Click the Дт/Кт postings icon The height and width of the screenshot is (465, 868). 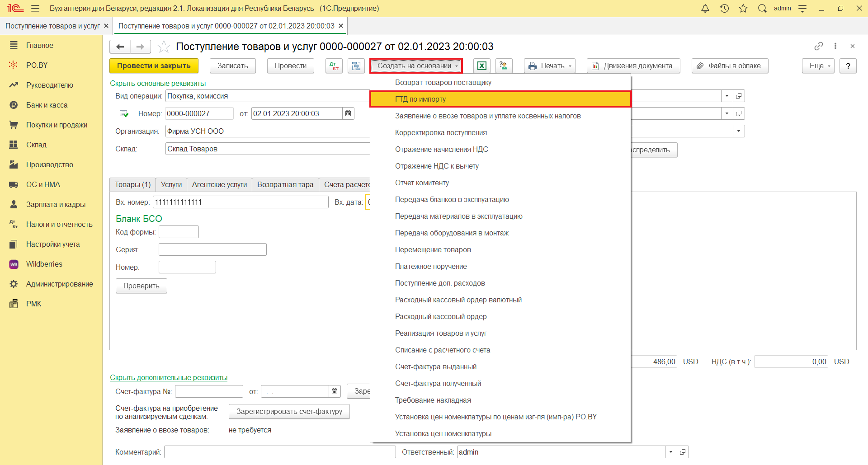(334, 66)
